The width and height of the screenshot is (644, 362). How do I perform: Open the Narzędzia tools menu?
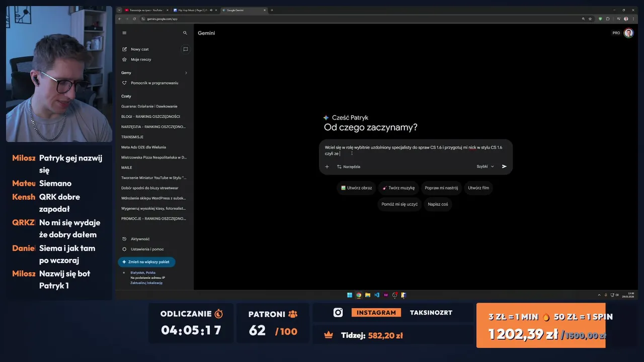349,166
